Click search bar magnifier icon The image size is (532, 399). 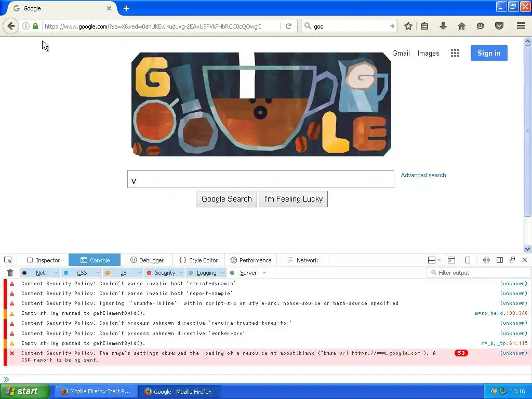tap(308, 26)
